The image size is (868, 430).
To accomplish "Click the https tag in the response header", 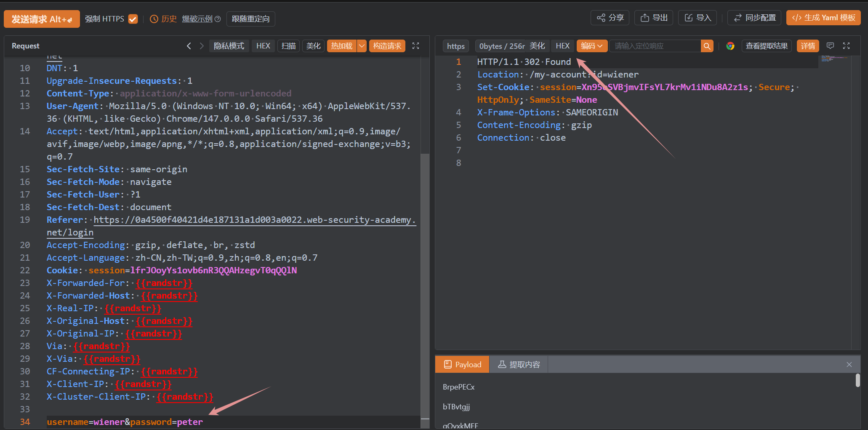I will (x=456, y=46).
